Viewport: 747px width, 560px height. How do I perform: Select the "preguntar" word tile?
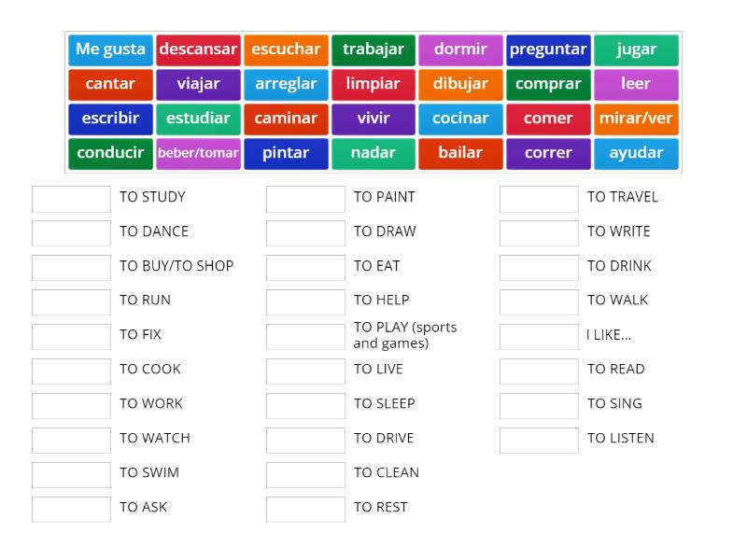[548, 49]
